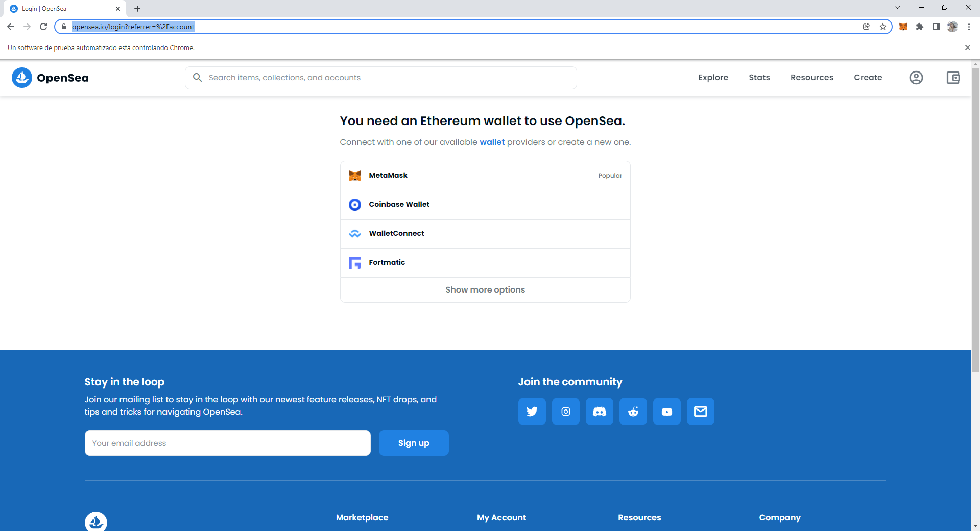This screenshot has height=531, width=980.
Task: Click the Company footer heading
Action: (780, 518)
